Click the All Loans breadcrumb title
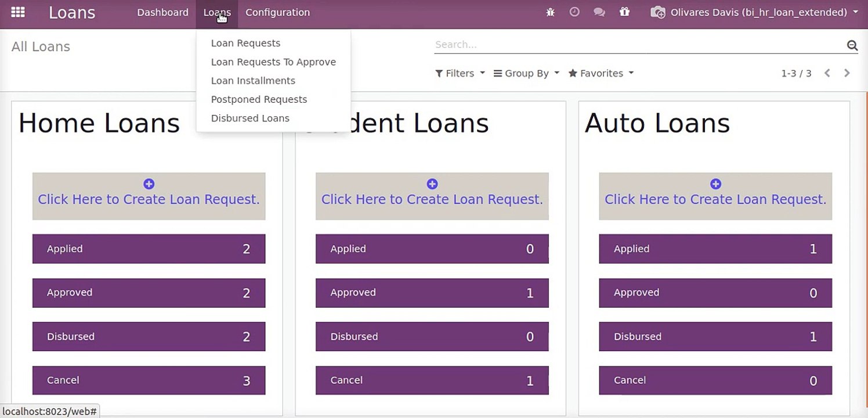Screen dimensions: 868x418 pyautogui.click(x=41, y=46)
